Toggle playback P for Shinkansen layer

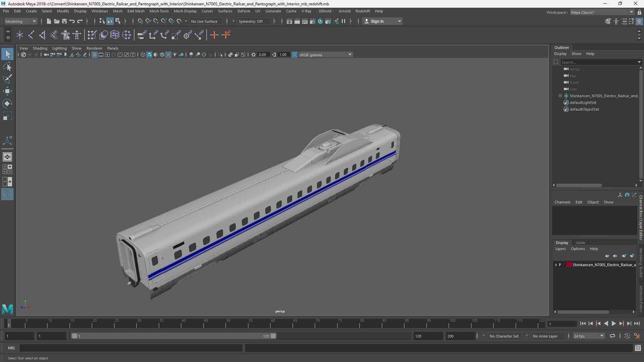[560, 265]
